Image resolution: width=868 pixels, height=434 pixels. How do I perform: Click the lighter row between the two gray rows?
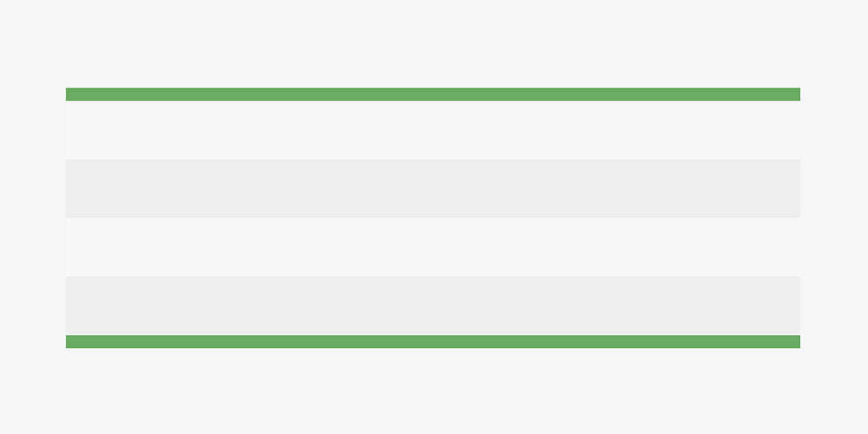coord(433,247)
